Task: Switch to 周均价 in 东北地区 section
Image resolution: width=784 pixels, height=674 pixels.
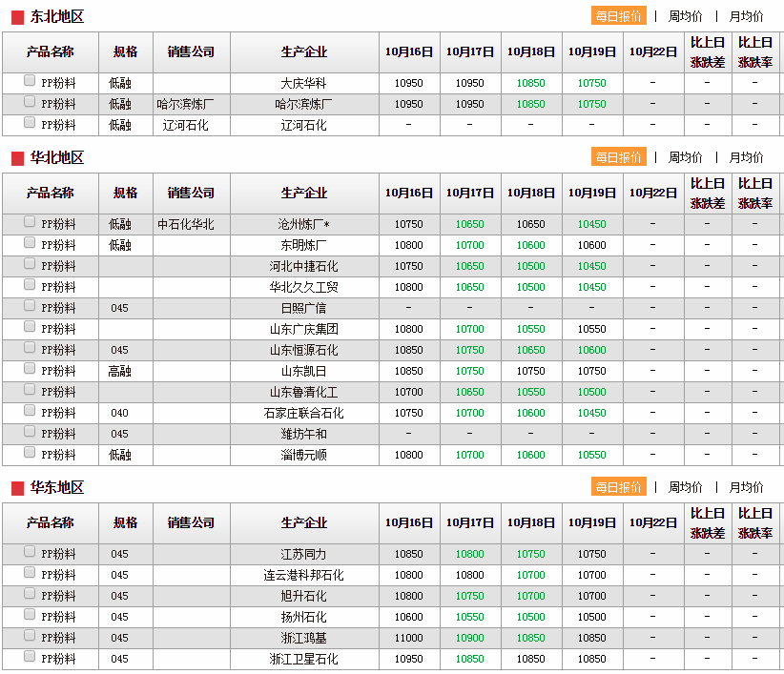Action: (x=686, y=16)
